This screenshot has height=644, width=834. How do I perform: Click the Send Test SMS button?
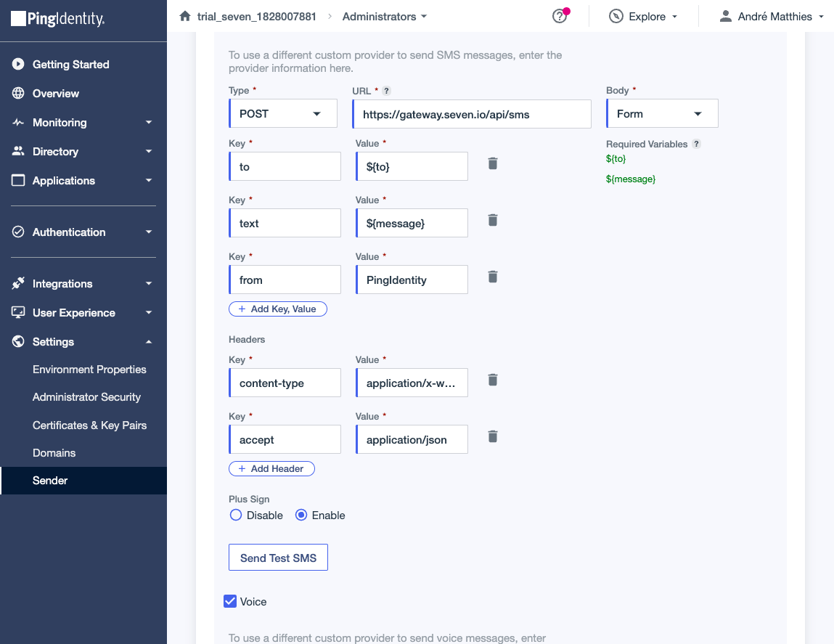click(278, 558)
